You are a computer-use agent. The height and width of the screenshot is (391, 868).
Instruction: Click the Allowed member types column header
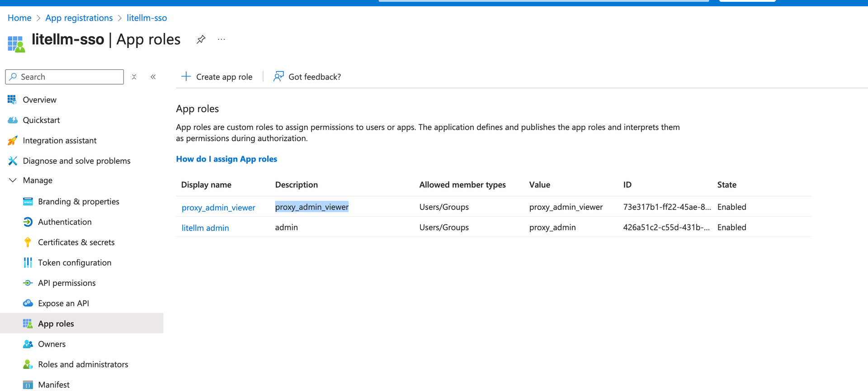pos(462,185)
